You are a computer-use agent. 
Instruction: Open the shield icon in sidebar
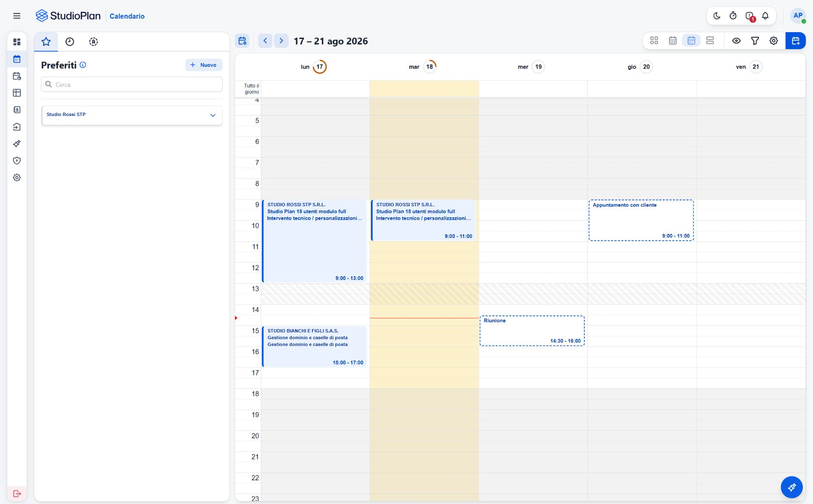[17, 161]
